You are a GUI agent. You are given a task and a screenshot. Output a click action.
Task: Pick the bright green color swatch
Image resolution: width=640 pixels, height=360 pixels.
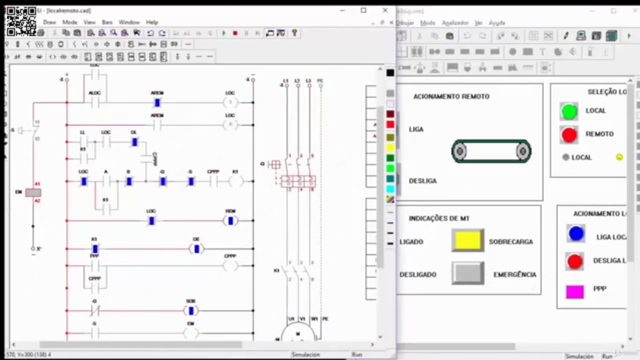(x=390, y=168)
